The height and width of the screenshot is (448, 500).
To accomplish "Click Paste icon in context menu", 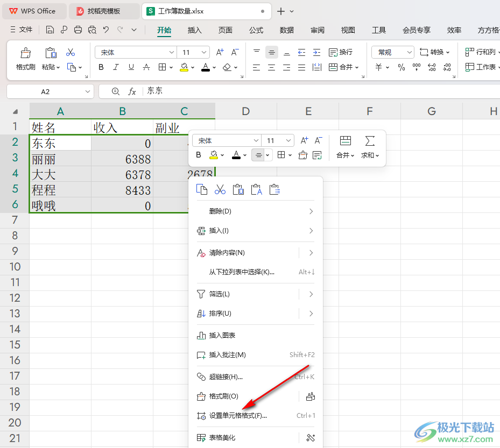I will pos(238,190).
